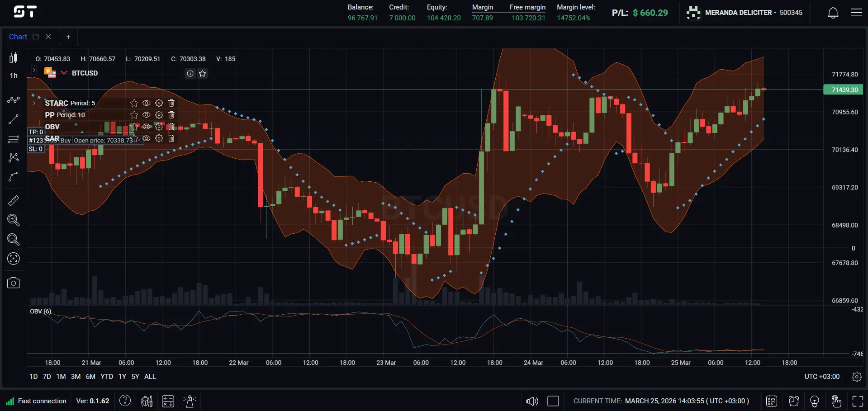
Task: Select the 1Y timeframe button
Action: coord(121,376)
